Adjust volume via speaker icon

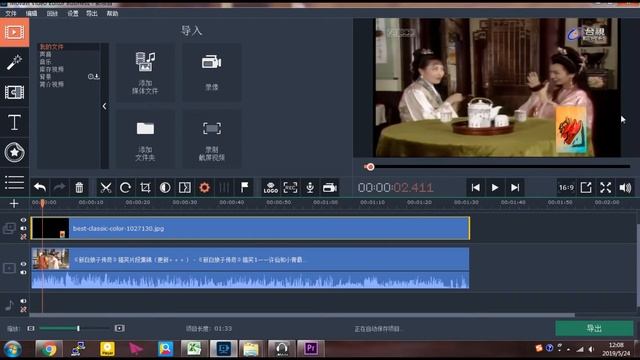(x=625, y=187)
